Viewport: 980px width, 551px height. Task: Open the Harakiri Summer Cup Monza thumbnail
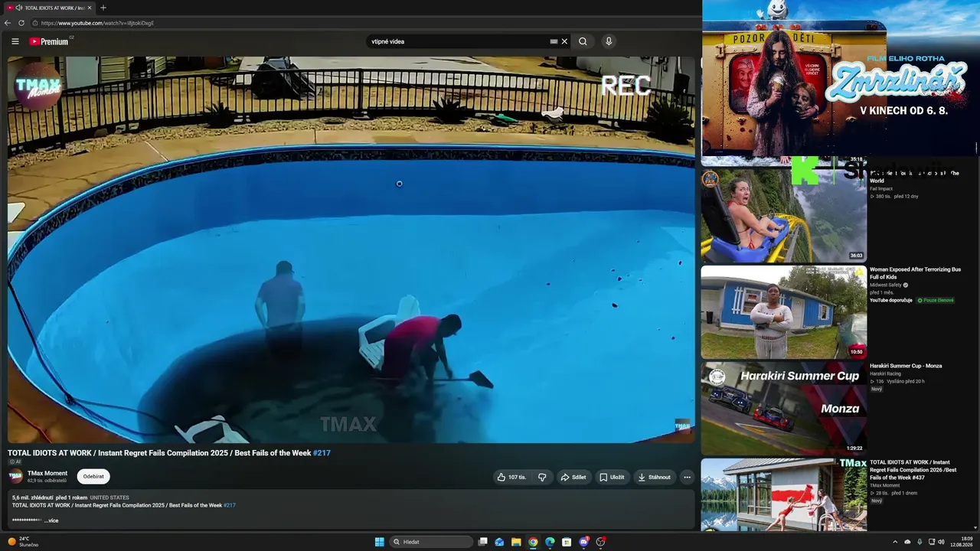[784, 409]
